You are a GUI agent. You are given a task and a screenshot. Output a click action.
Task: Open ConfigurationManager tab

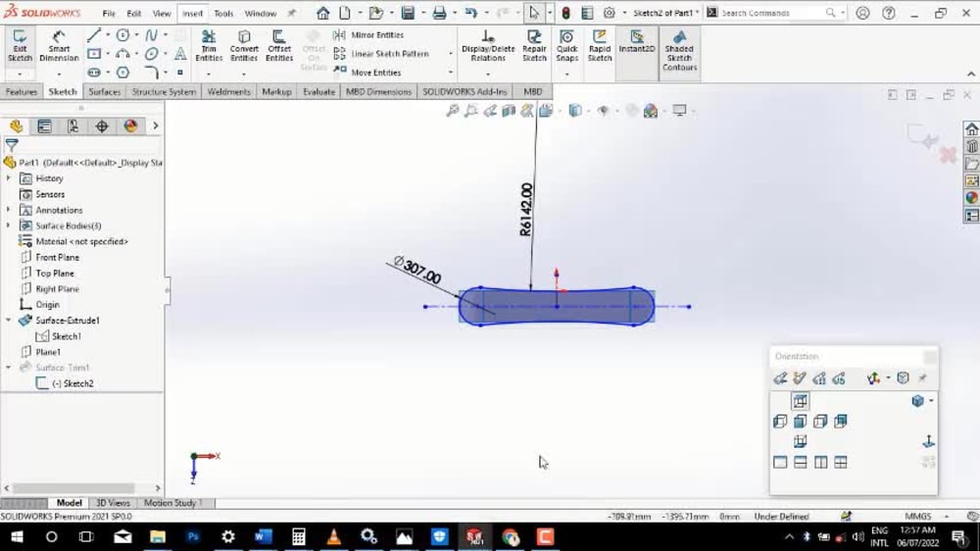(x=73, y=126)
